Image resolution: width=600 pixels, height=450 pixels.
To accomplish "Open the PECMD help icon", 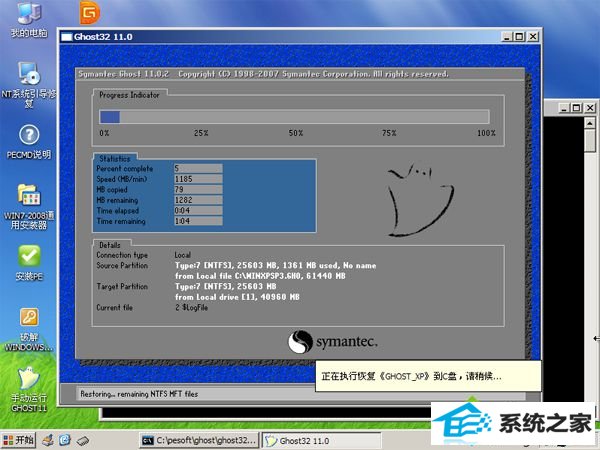I will coord(29,142).
